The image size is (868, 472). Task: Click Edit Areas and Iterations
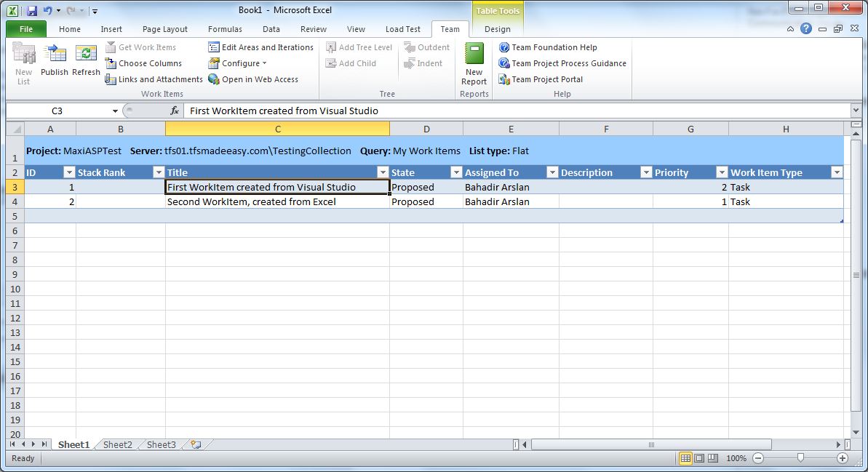click(260, 47)
